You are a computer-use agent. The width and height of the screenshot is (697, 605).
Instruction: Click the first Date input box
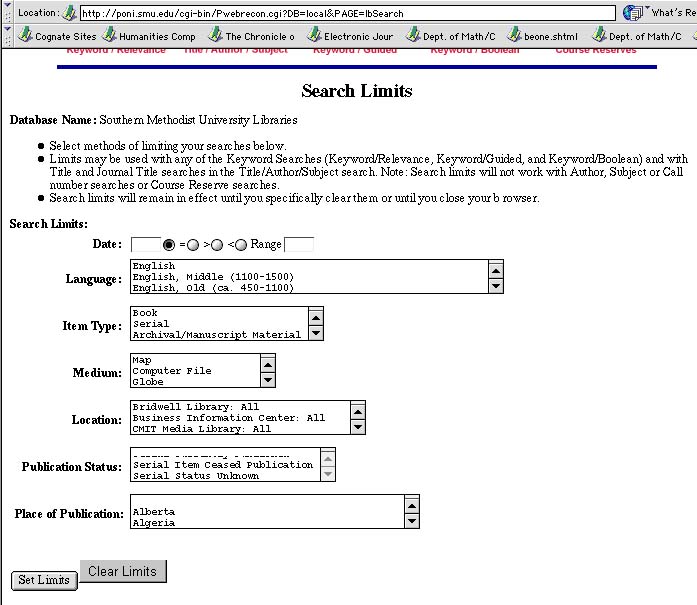click(x=146, y=244)
